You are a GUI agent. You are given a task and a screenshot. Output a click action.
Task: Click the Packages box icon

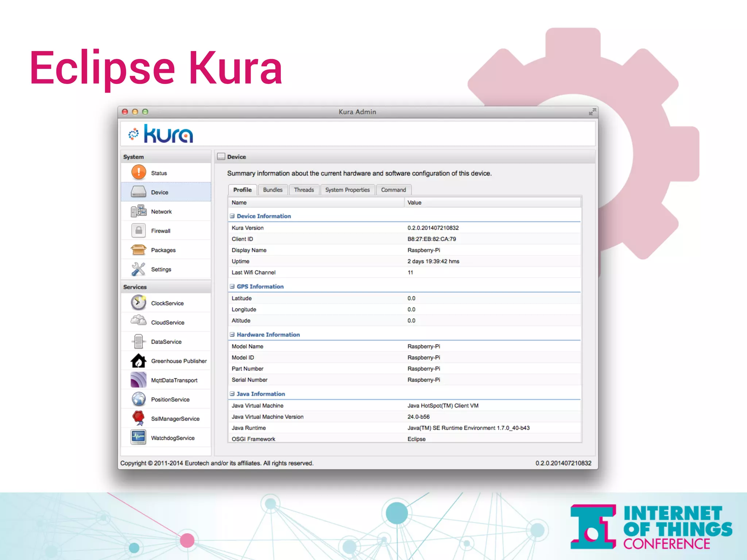click(x=139, y=250)
